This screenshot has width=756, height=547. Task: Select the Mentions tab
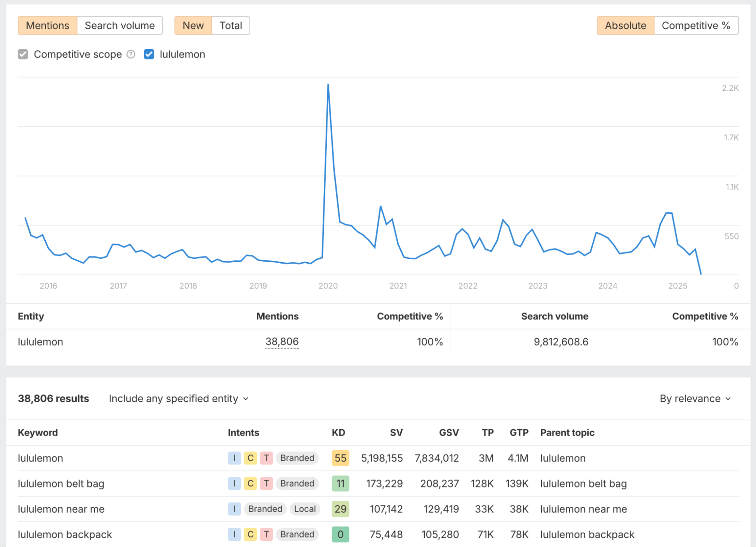click(x=48, y=26)
